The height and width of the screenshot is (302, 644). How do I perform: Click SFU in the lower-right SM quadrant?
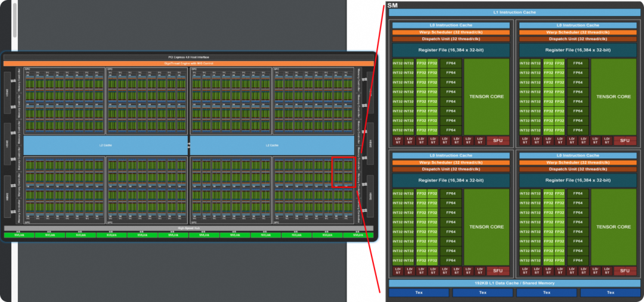tap(625, 271)
